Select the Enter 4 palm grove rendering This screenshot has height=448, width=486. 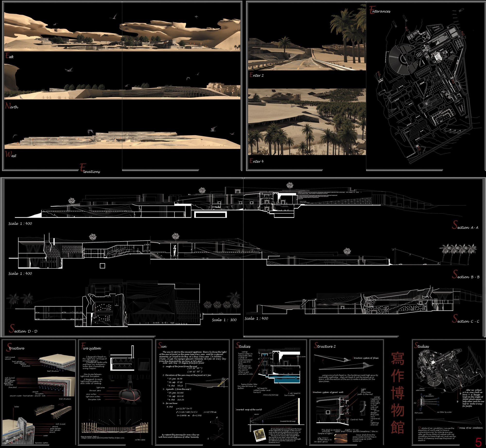[307, 122]
